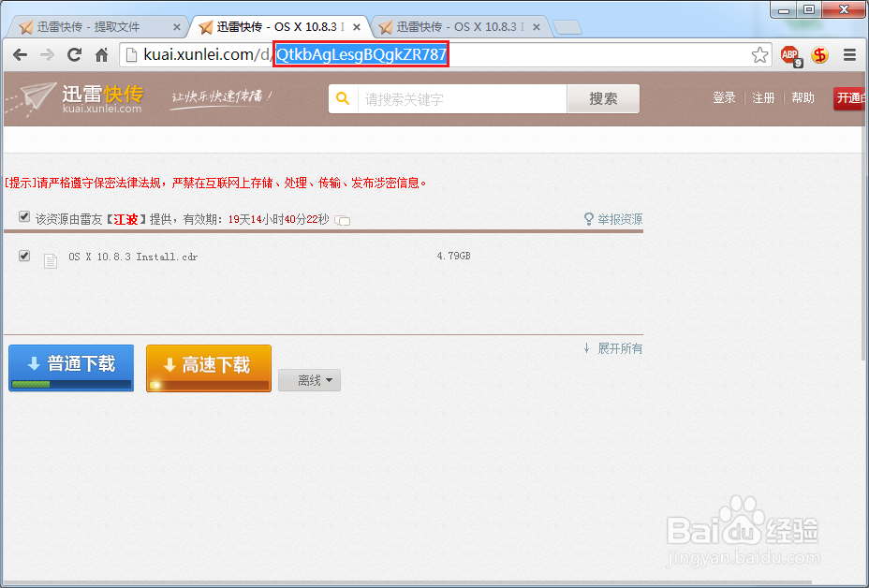869x588 pixels.
Task: Expand all files with 展开所有
Action: (613, 348)
